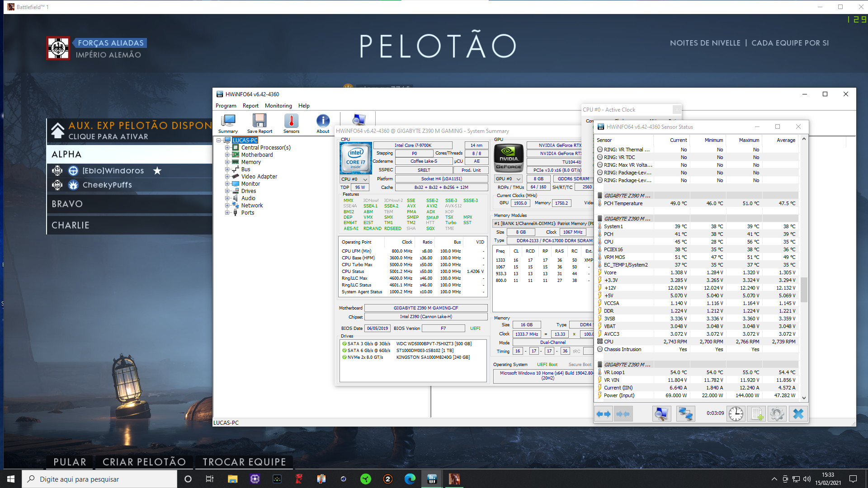Screen dimensions: 868x488
Task: Click the HWiNFO icon in the taskbar
Action: tap(432, 479)
